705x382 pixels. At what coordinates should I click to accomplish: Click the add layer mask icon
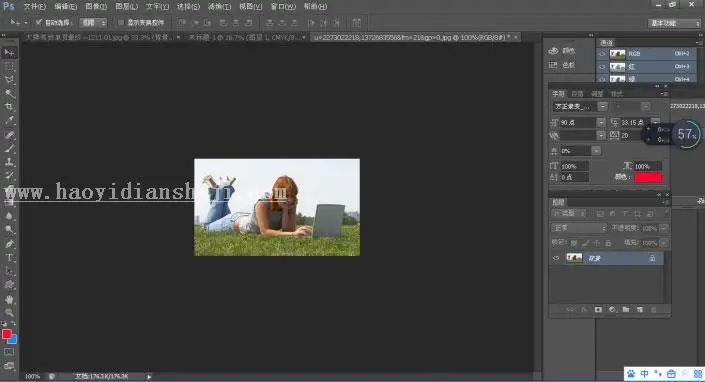tap(598, 310)
